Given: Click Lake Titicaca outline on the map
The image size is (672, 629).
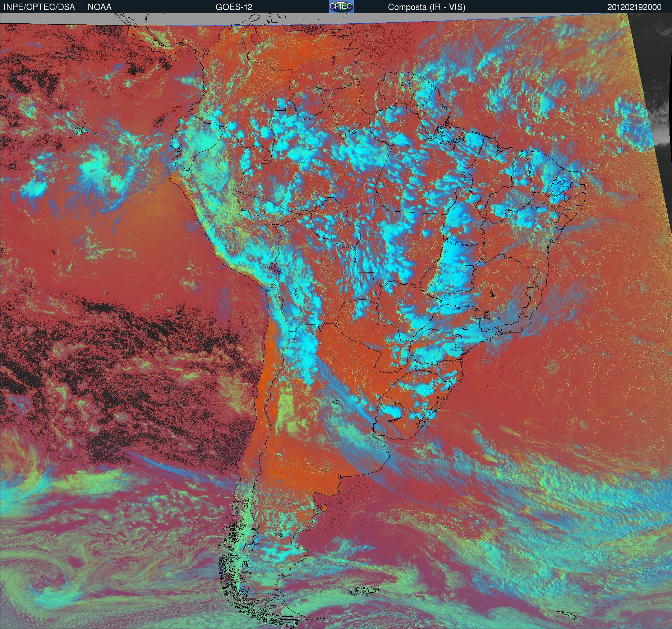Looking at the screenshot, I should tap(273, 268).
